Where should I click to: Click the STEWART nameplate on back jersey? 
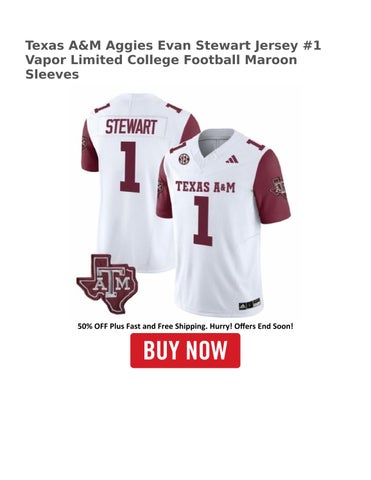click(x=131, y=127)
